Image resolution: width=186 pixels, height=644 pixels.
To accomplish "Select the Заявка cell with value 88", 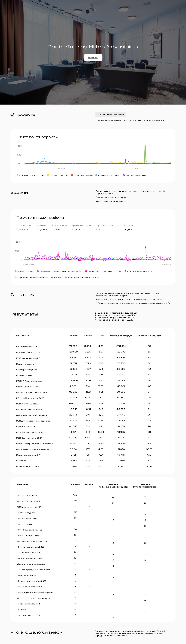I will (75, 501).
